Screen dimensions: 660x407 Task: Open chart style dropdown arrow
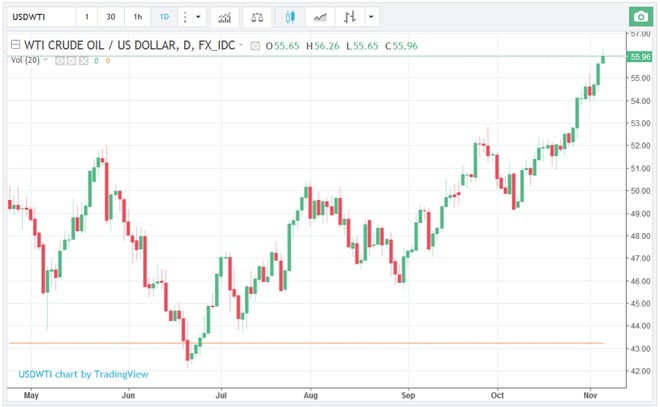pos(372,17)
